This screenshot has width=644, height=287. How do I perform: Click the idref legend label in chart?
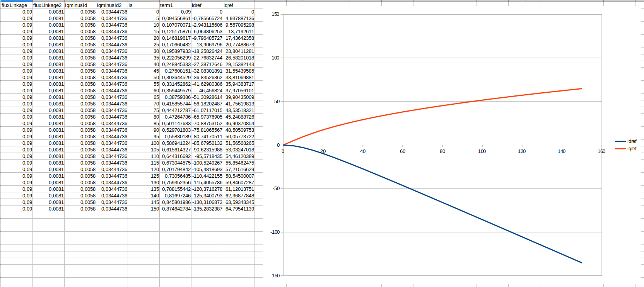[x=632, y=141]
